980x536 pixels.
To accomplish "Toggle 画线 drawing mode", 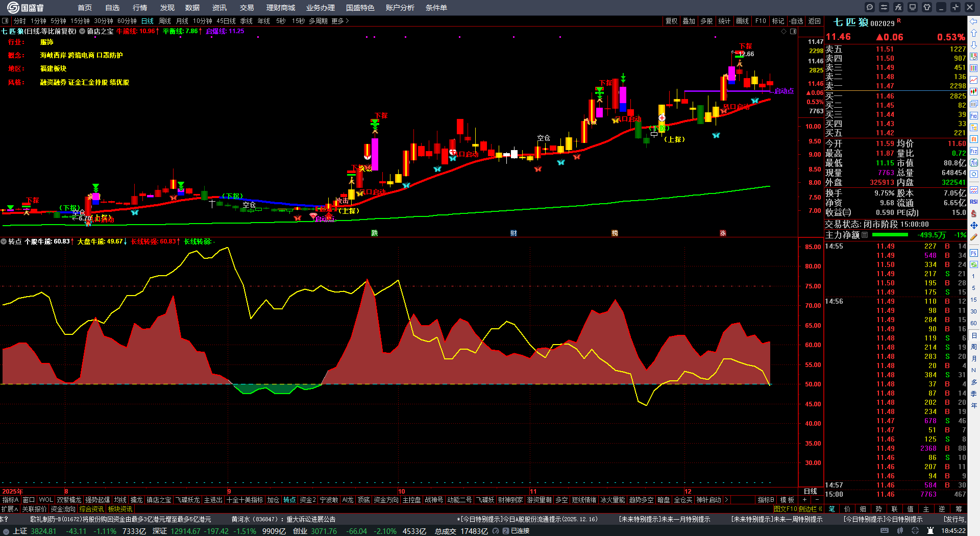I will [x=742, y=21].
